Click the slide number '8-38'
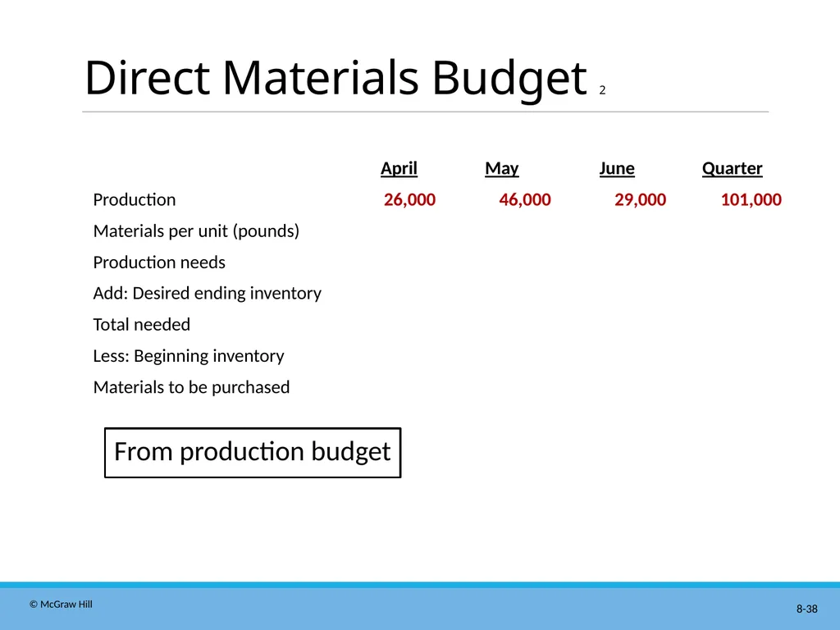 tap(807, 609)
